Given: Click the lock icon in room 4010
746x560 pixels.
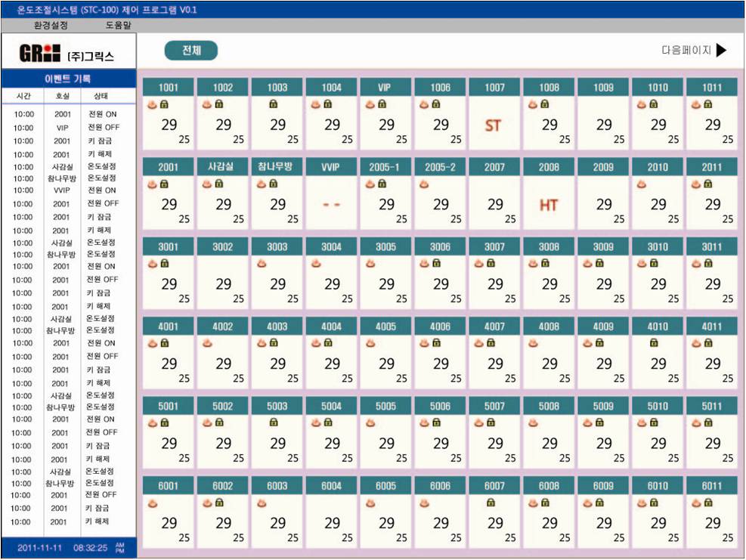Looking at the screenshot, I should pyautogui.click(x=654, y=343).
